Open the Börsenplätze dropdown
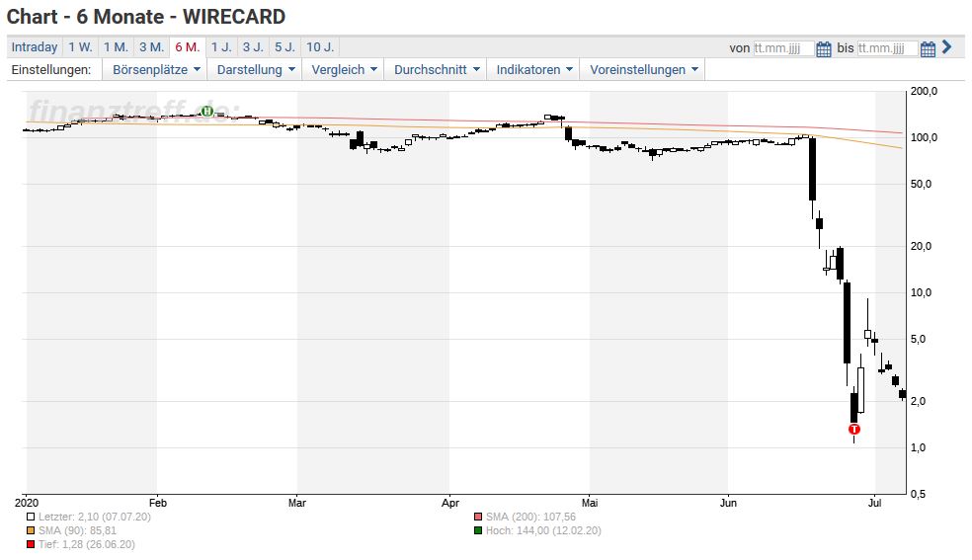 pyautogui.click(x=156, y=69)
